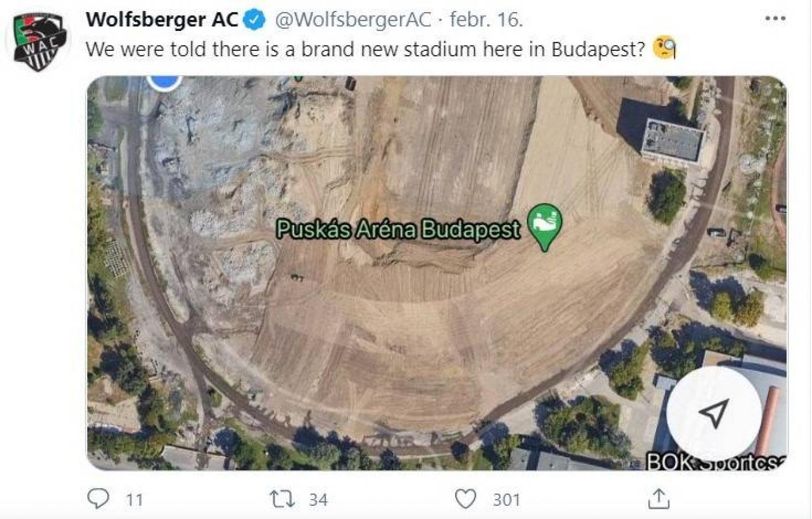Retweet using the retweet arrows icon
The height and width of the screenshot is (519, 812).
click(x=282, y=499)
